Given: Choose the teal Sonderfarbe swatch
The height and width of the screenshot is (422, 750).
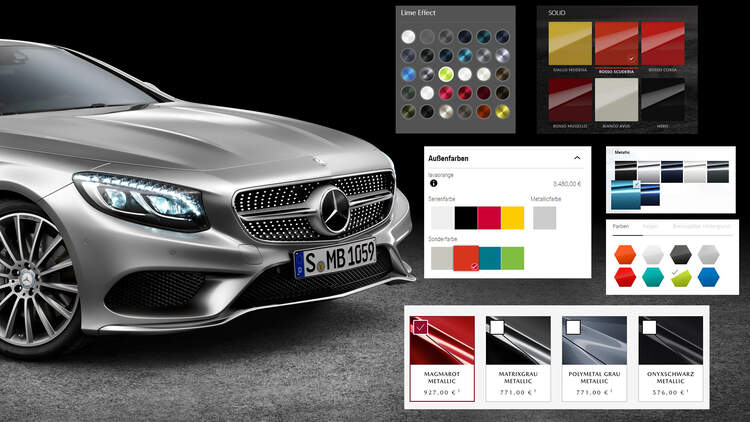Looking at the screenshot, I should coord(489,258).
